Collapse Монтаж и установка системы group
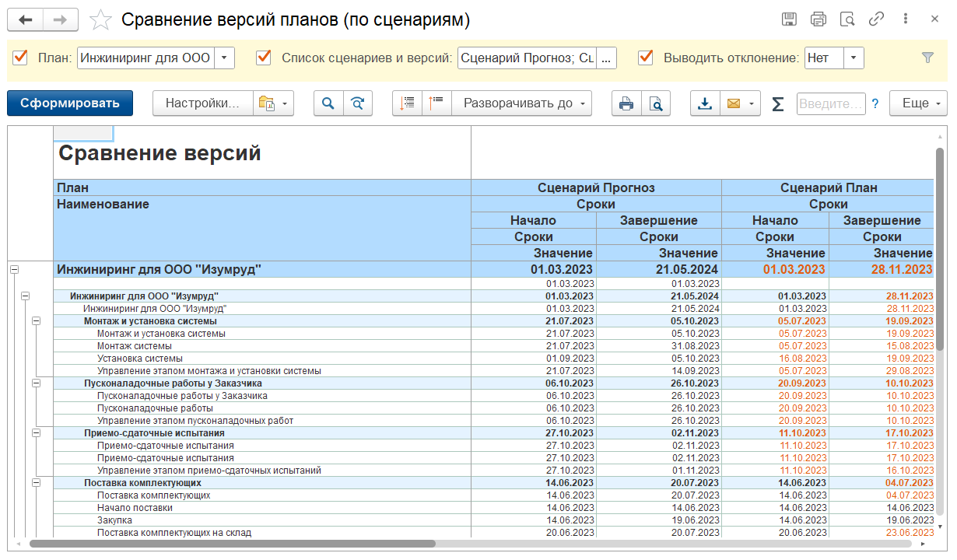The width and height of the screenshot is (957, 560). pyautogui.click(x=36, y=321)
